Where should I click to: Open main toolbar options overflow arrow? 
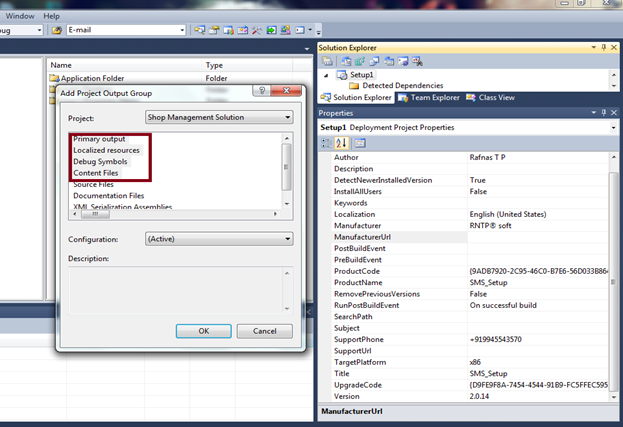[318, 31]
